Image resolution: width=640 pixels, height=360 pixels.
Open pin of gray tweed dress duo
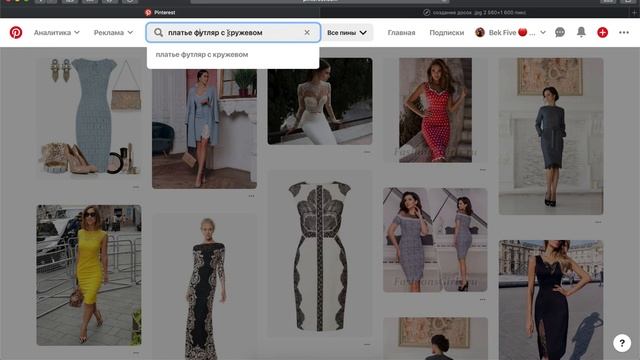[436, 240]
